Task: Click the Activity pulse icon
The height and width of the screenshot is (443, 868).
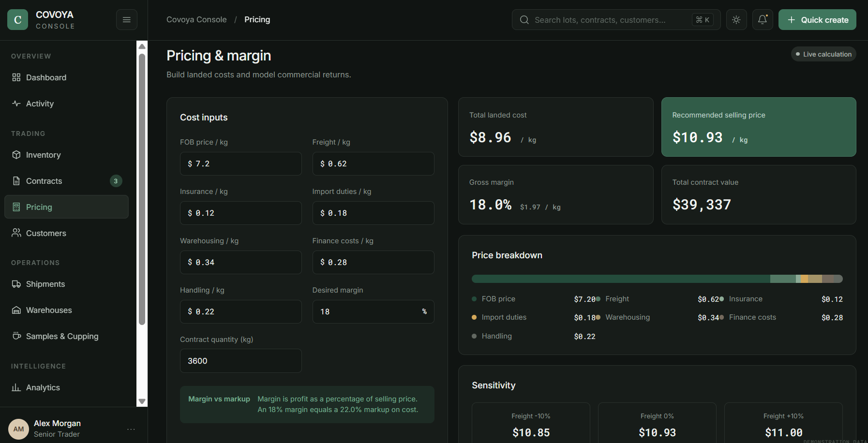Action: (x=16, y=103)
